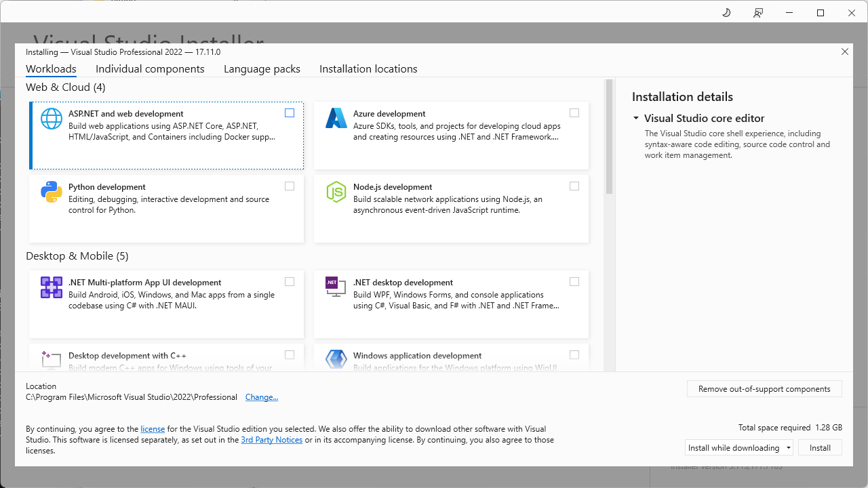This screenshot has width=868, height=488.
Task: Click the .NET desktop development icon
Action: [x=336, y=287]
